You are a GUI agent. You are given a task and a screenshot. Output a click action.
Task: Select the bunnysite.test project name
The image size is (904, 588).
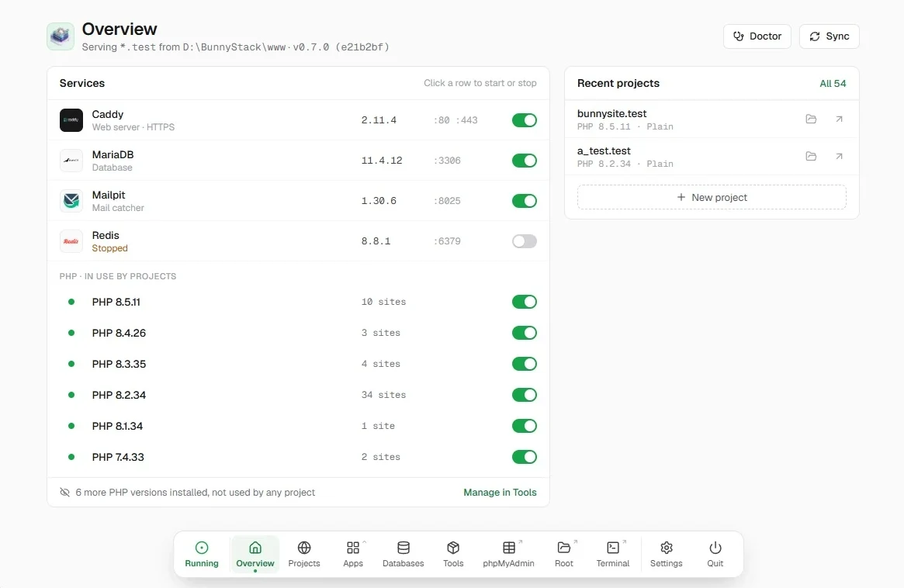pyautogui.click(x=611, y=113)
